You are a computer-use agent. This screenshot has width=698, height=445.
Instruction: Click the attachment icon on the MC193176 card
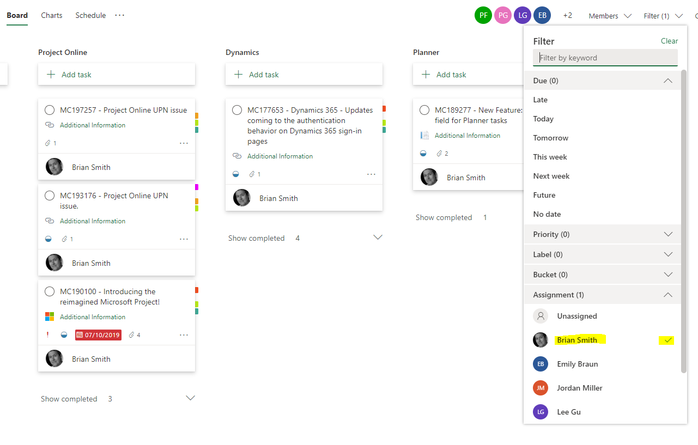[65, 239]
